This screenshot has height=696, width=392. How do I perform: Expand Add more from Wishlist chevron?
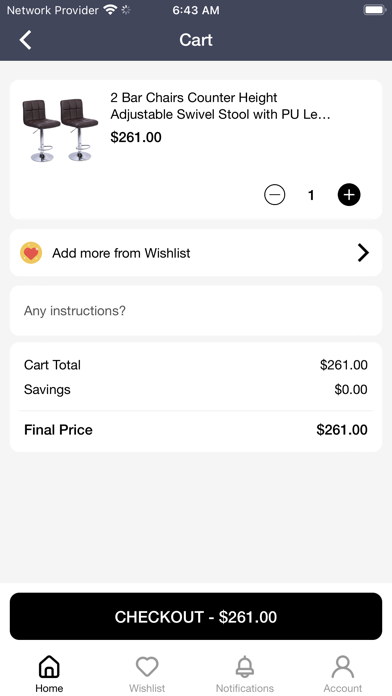click(363, 253)
